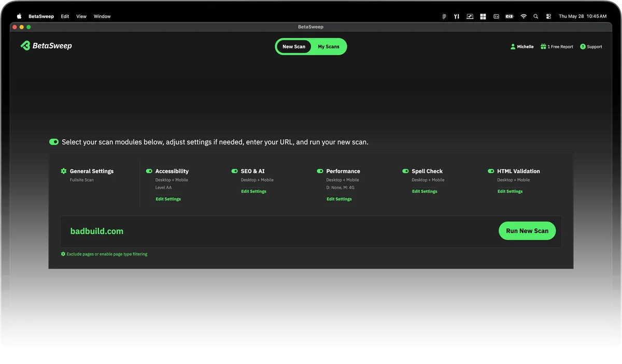Toggle the HTML Validation module switch
Image resolution: width=622 pixels, height=364 pixels.
pos(491,171)
